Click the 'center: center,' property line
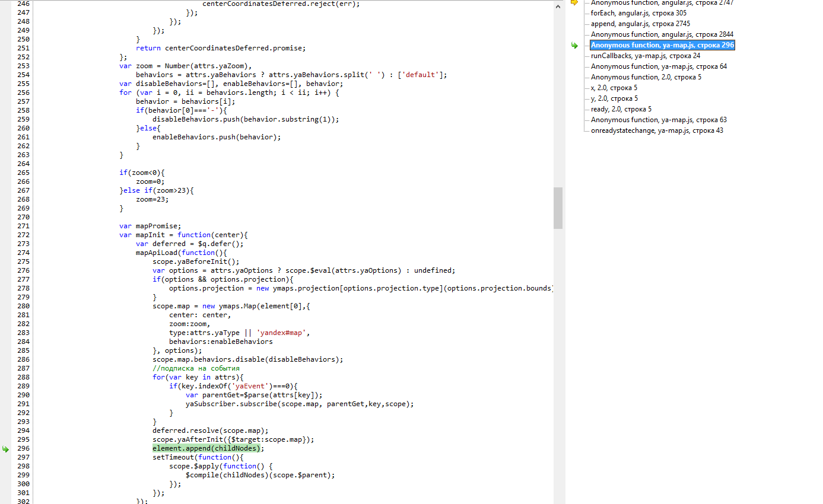 [199, 315]
